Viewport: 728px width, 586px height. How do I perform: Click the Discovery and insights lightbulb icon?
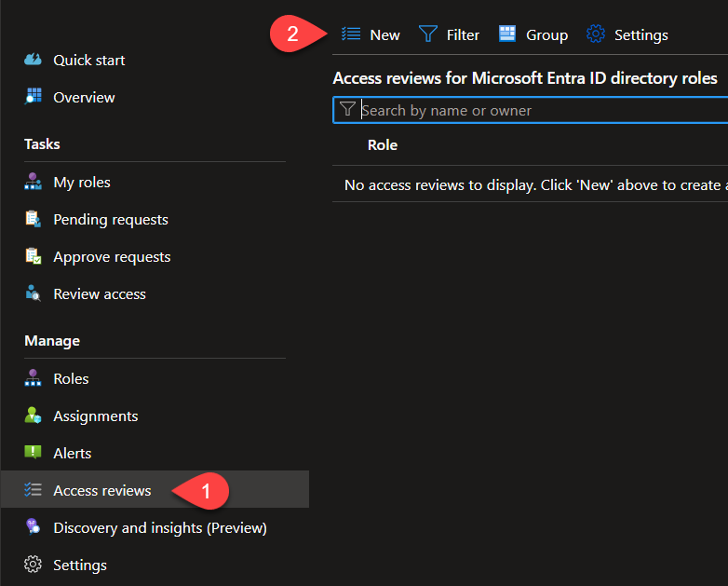(x=33, y=527)
